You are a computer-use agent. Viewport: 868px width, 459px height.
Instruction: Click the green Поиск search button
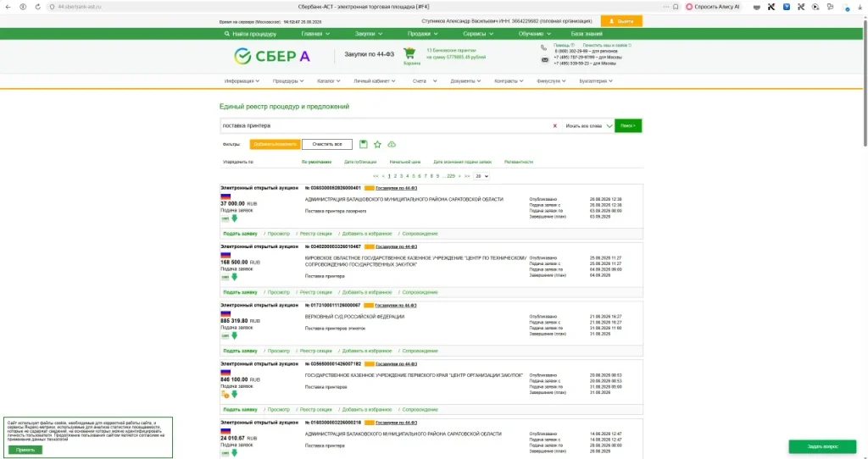click(x=628, y=126)
